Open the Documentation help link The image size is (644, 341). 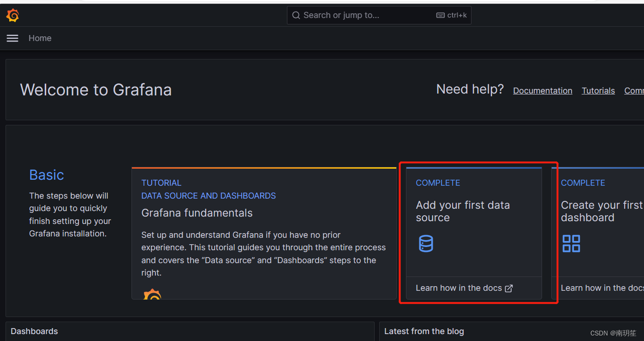(543, 90)
